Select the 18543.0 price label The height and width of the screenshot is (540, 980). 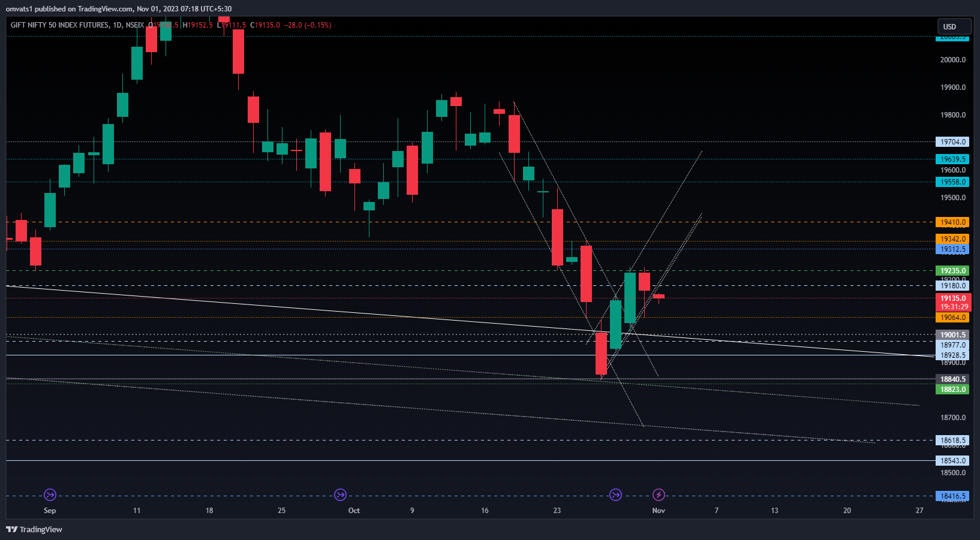952,461
